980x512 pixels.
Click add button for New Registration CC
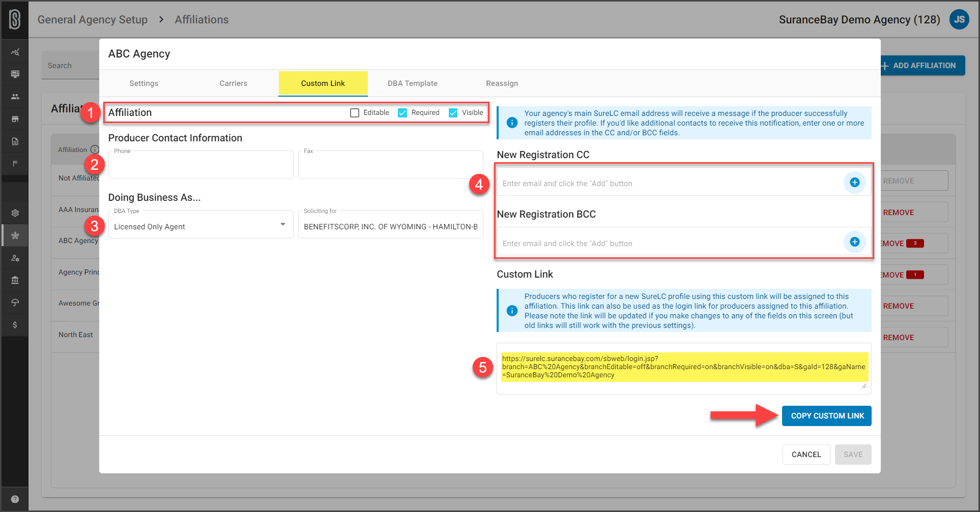(854, 182)
